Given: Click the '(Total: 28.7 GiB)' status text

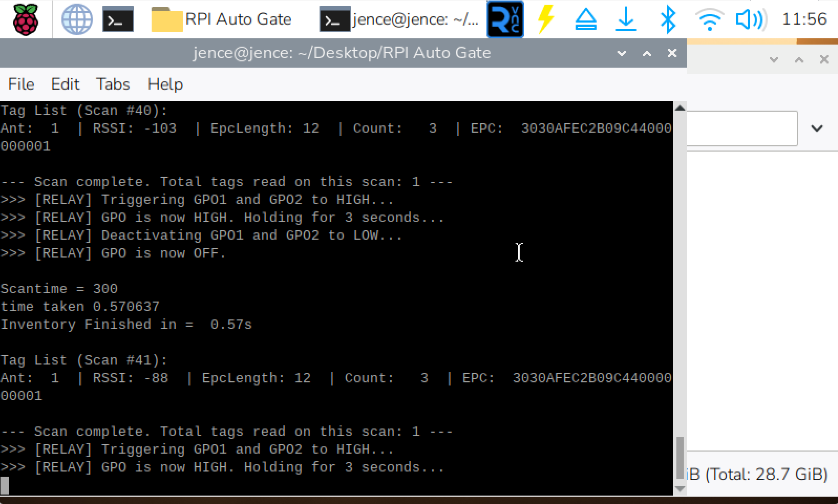Looking at the screenshot, I should click(x=767, y=474).
